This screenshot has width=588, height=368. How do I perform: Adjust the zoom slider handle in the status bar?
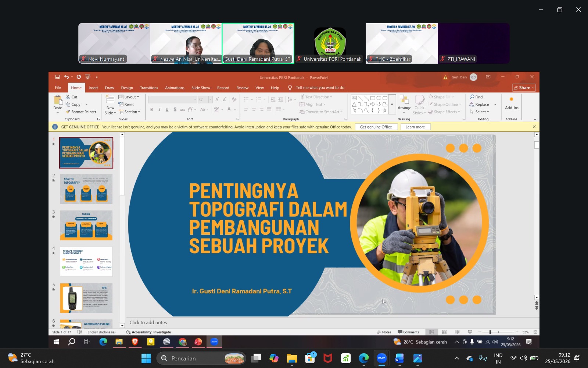pos(490,332)
